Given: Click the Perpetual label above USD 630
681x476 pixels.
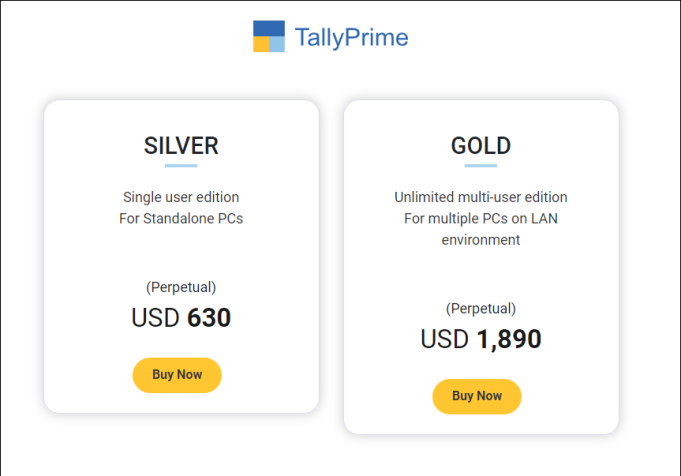Looking at the screenshot, I should pyautogui.click(x=181, y=287).
